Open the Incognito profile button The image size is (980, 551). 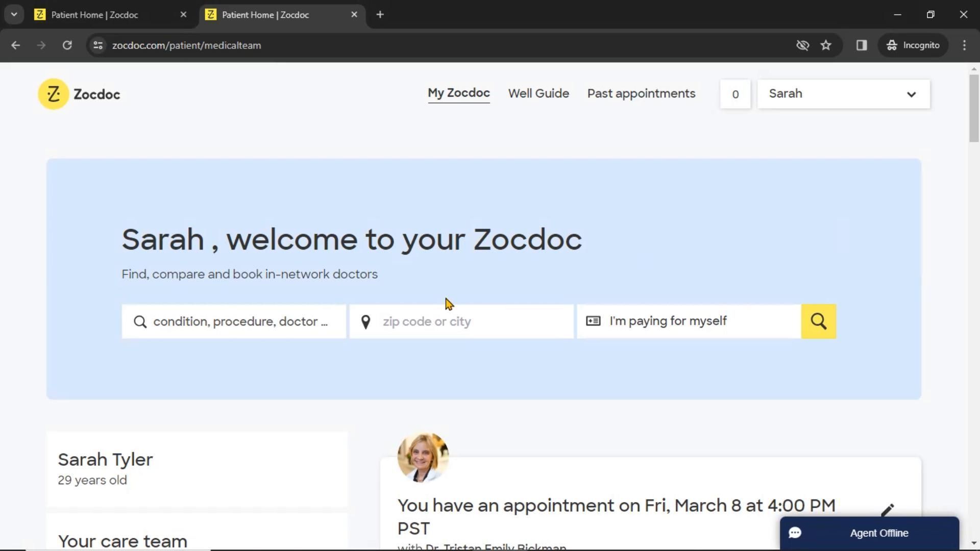coord(913,45)
